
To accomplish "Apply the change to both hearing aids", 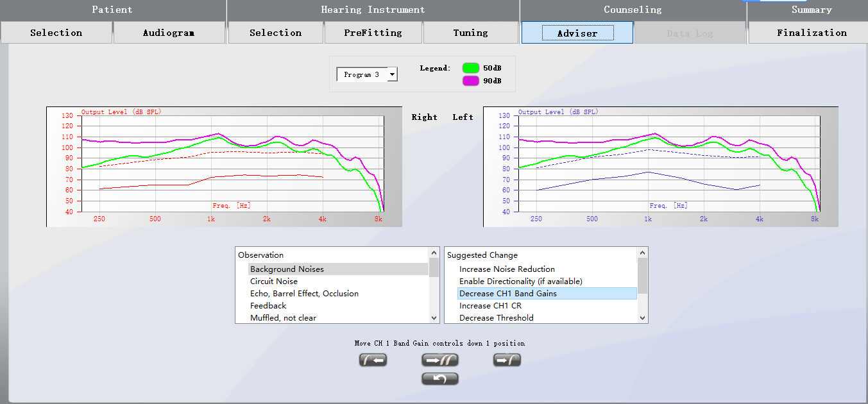I will tap(439, 360).
